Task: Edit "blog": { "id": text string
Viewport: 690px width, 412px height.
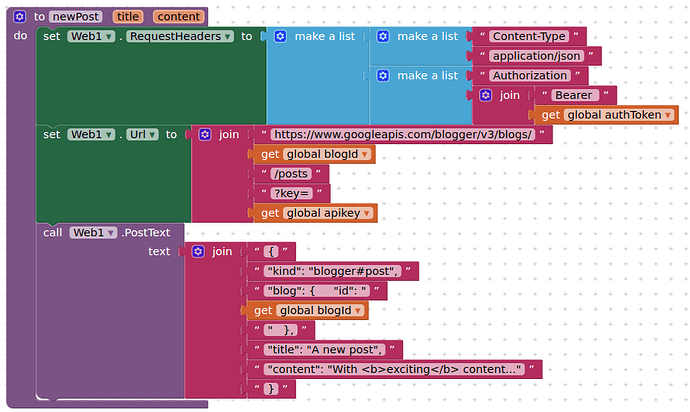Action: [x=317, y=291]
